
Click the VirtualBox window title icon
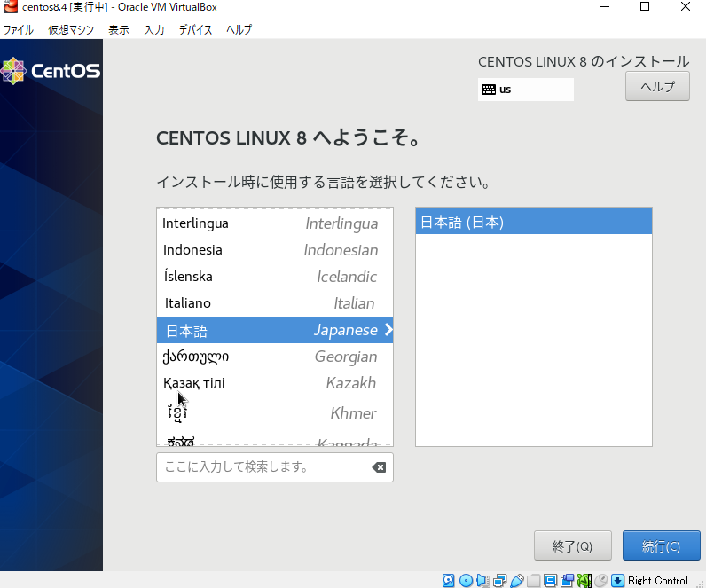tap(10, 7)
